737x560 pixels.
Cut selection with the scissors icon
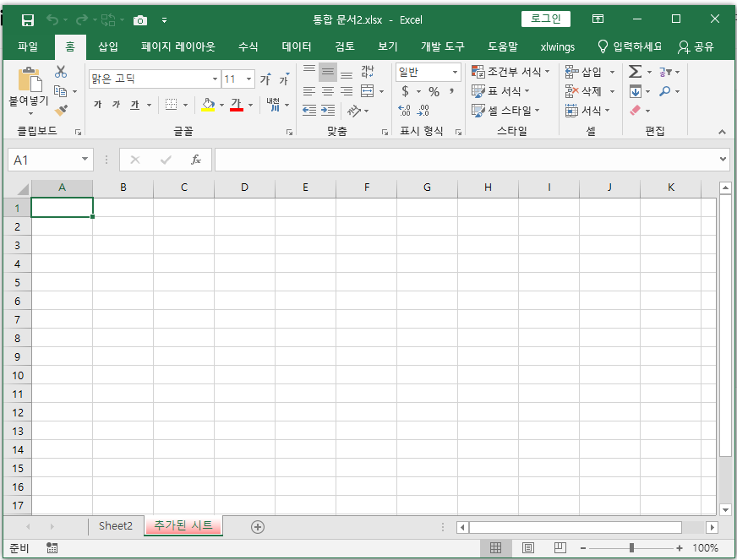[61, 72]
